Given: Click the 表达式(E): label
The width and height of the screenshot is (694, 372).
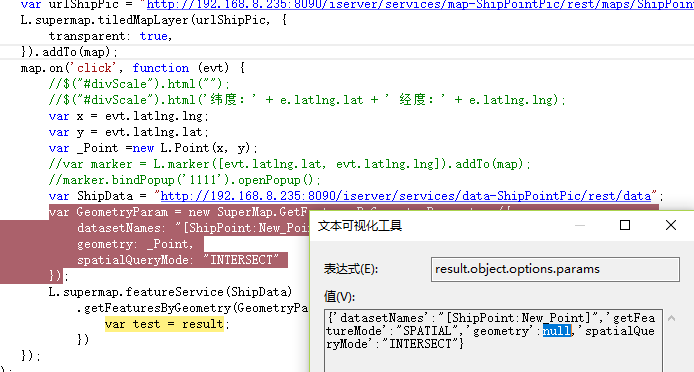Looking at the screenshot, I should tap(351, 269).
